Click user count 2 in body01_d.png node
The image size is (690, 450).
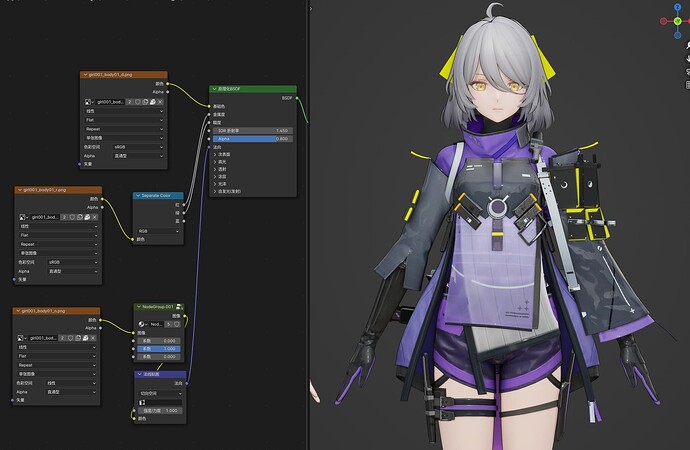[129, 102]
